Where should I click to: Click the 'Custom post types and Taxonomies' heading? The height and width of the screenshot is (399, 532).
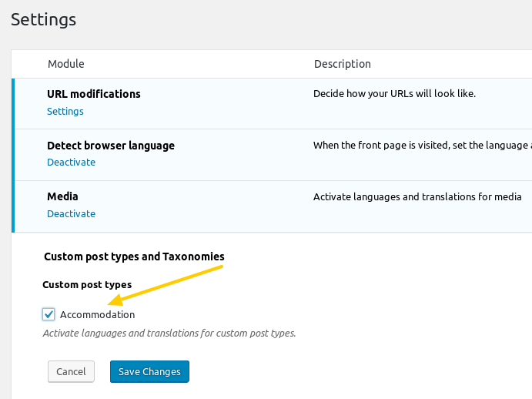click(x=134, y=256)
